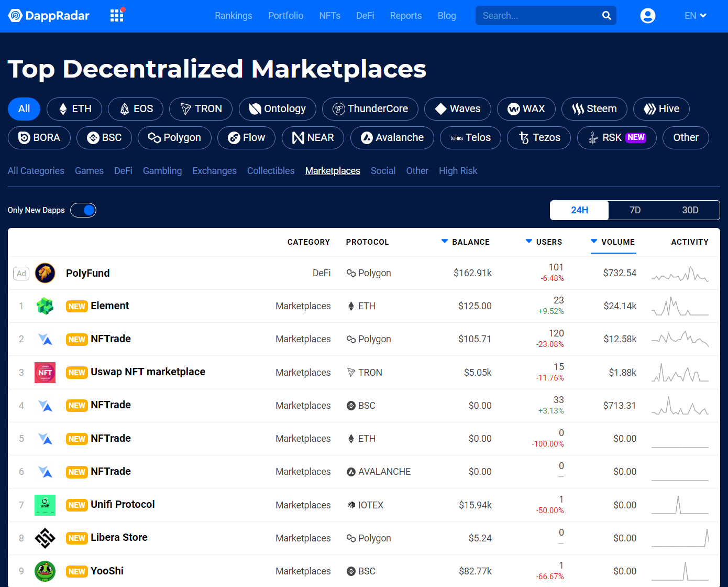This screenshot has width=728, height=587.
Task: Click the PolyFund token logo
Action: click(45, 273)
